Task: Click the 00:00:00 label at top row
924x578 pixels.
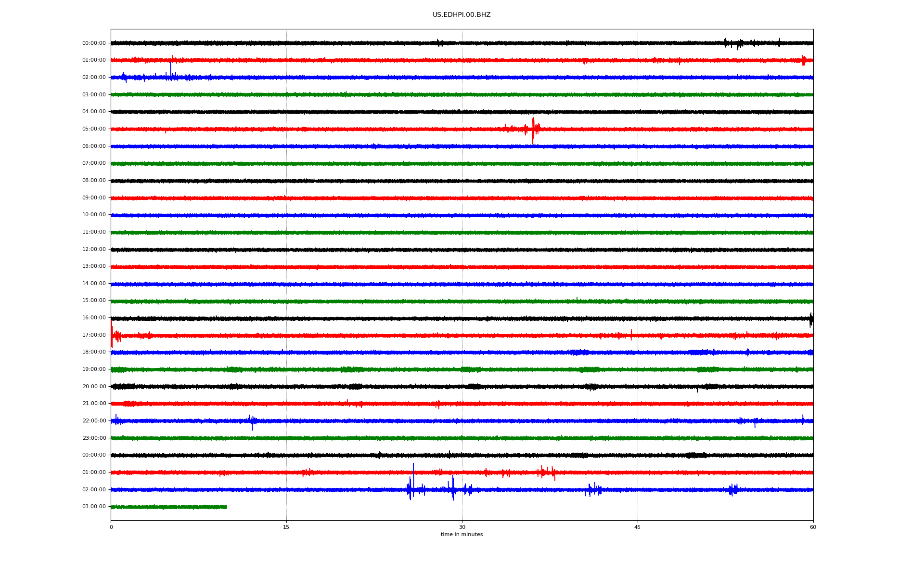Action: [x=94, y=43]
